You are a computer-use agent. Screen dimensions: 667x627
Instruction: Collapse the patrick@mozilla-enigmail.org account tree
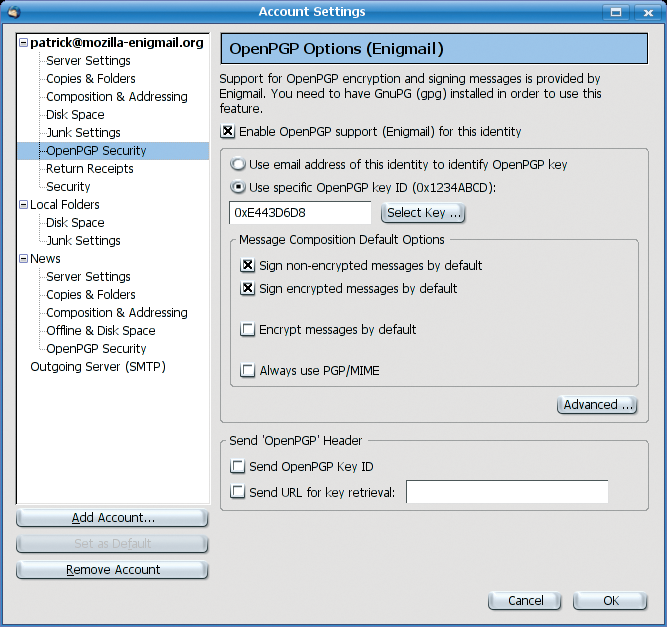24,43
